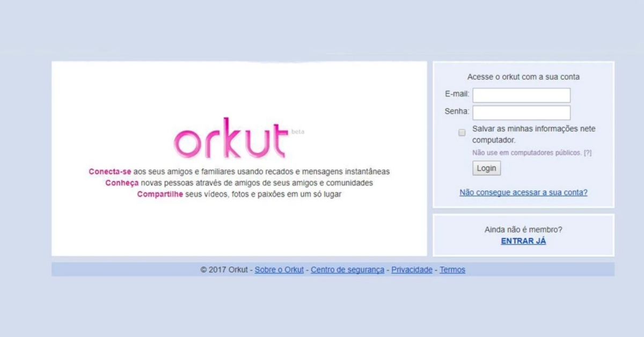Open the Privacidade footer link
644x337 pixels.
[x=412, y=270]
